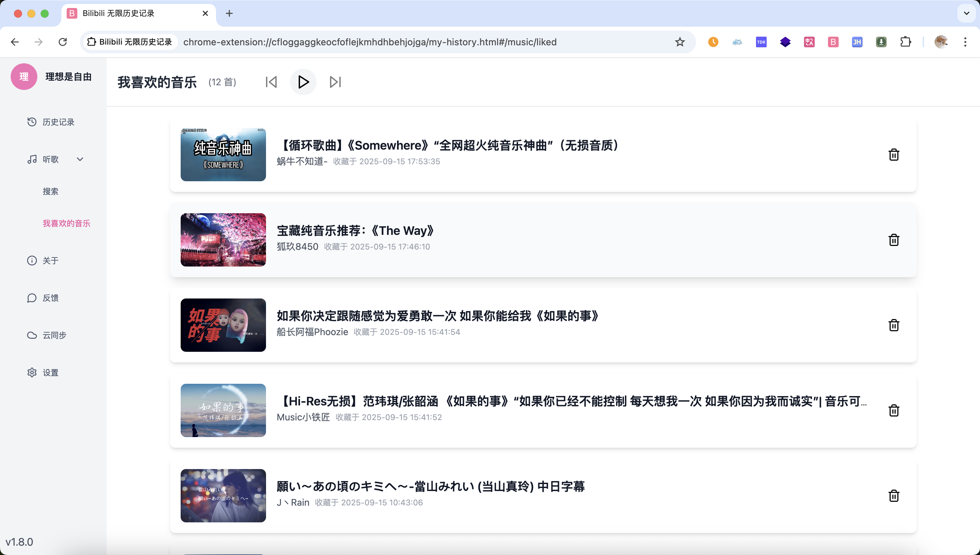The width and height of the screenshot is (980, 555).
Task: Open the Somewhere song thumbnail
Action: coord(223,154)
